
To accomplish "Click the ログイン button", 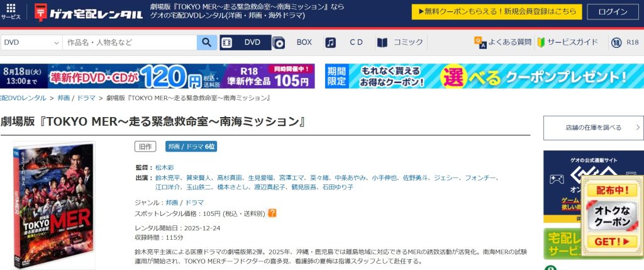I will 613,12.
